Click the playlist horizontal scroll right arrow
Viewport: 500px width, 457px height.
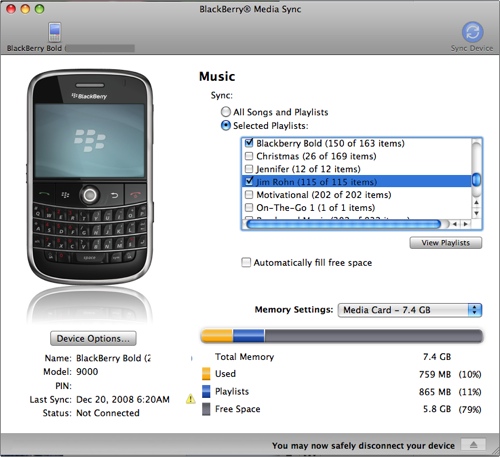point(465,224)
